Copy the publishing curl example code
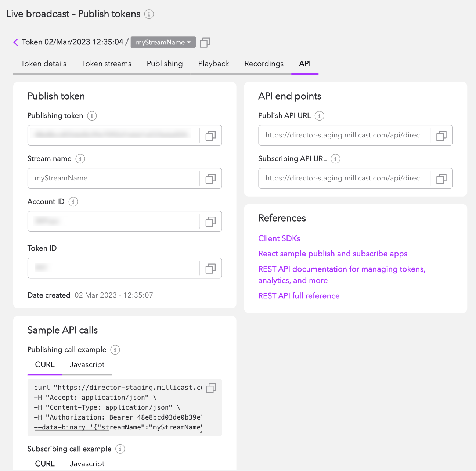The height and width of the screenshot is (471, 476). click(211, 388)
